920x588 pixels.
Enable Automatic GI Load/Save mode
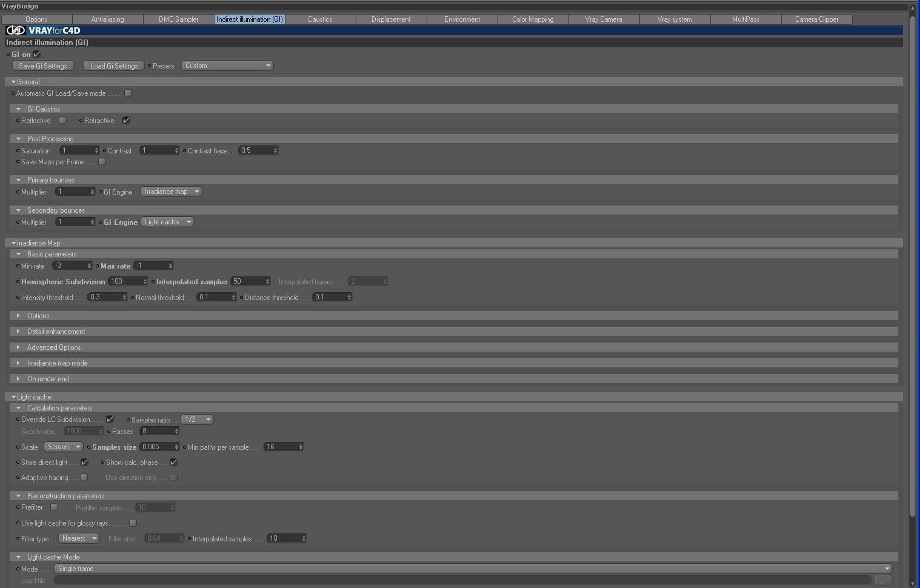coord(128,93)
